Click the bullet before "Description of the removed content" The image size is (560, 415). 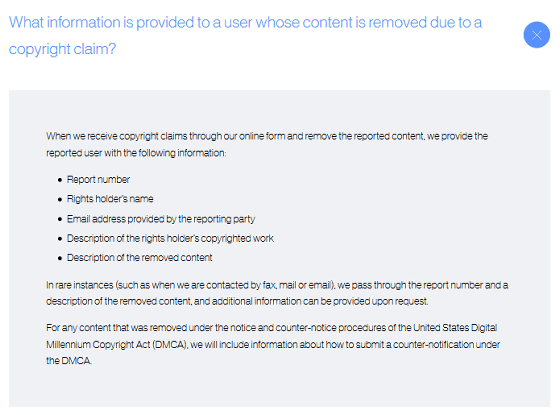click(60, 258)
